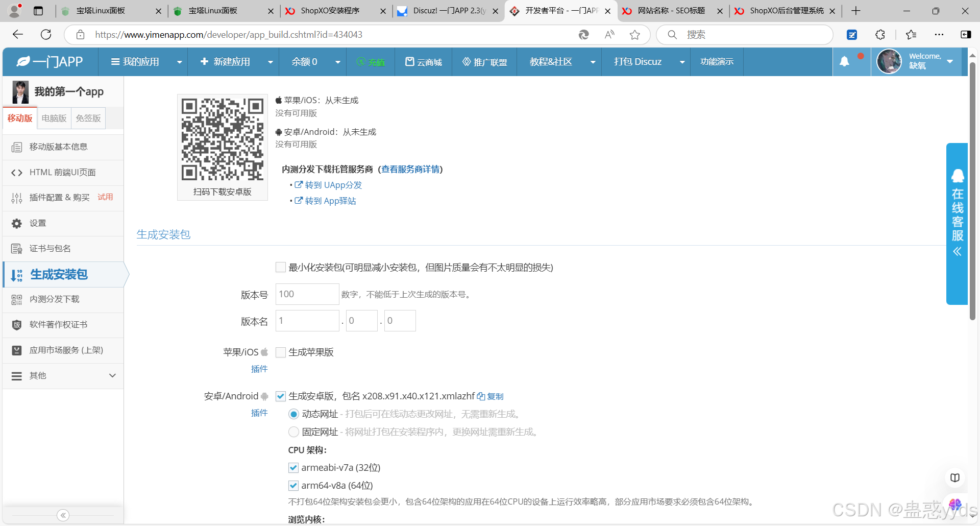Toggle armeabi-v7a (32位) checkbox
This screenshot has height=526, width=980.
(293, 468)
